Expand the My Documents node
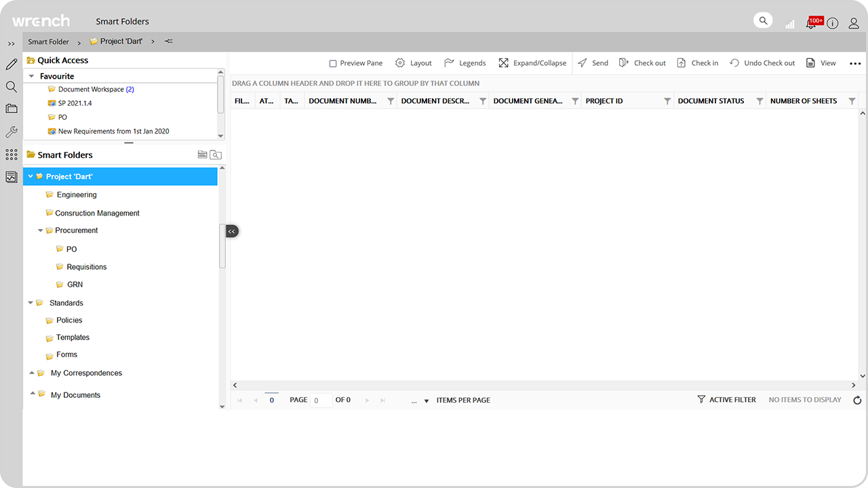 pos(32,394)
